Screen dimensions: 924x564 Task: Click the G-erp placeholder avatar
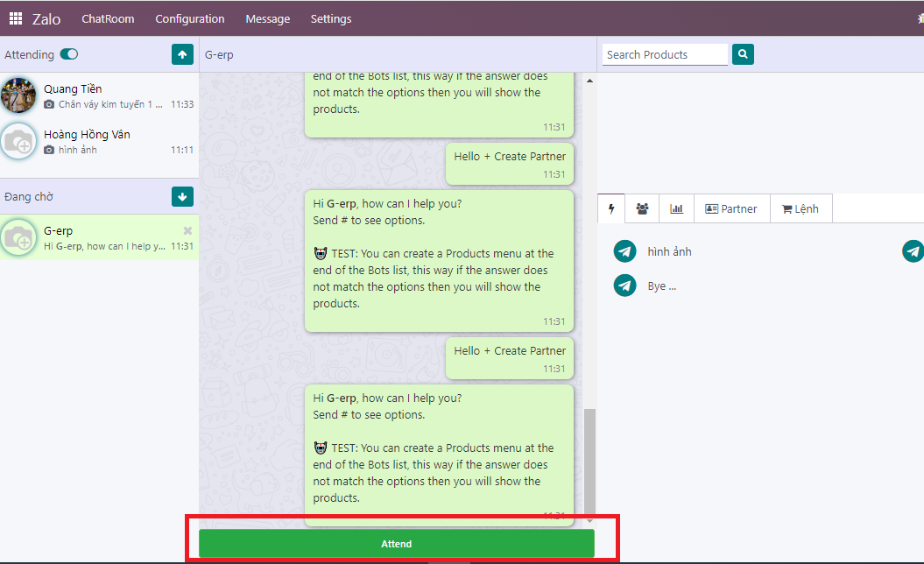(18, 237)
